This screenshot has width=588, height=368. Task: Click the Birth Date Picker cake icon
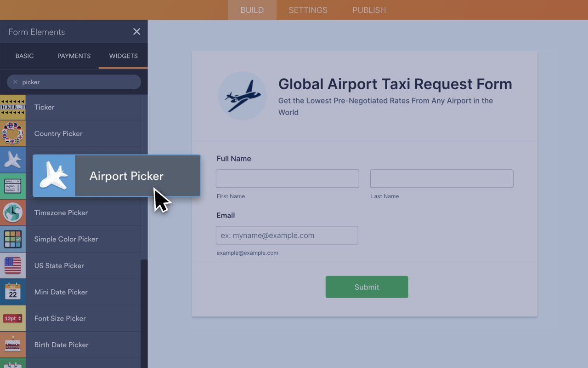tap(13, 345)
